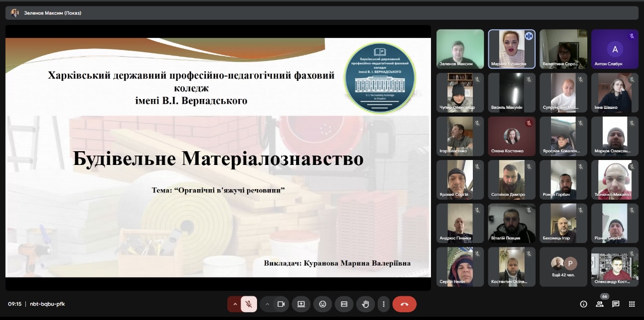This screenshot has width=644, height=320.
Task: Toggle the camera on or off
Action: coord(281,304)
